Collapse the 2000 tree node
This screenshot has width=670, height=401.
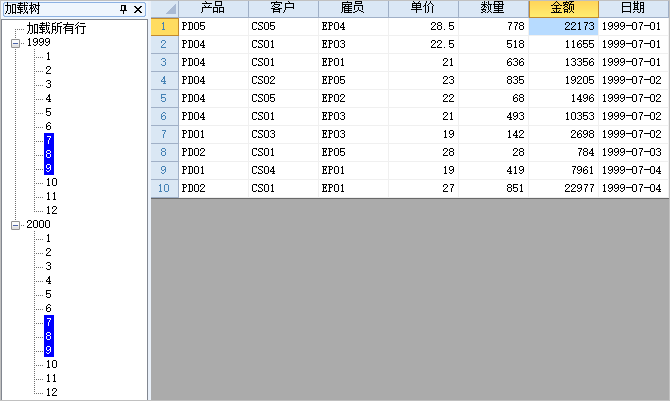click(16, 225)
